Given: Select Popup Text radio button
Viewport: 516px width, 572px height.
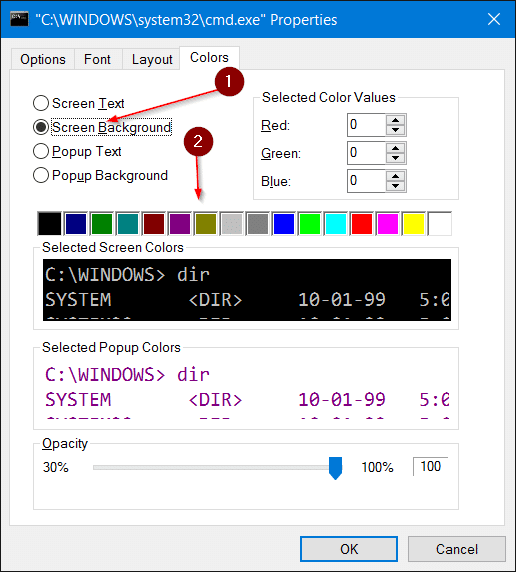Looking at the screenshot, I should pos(77,151).
